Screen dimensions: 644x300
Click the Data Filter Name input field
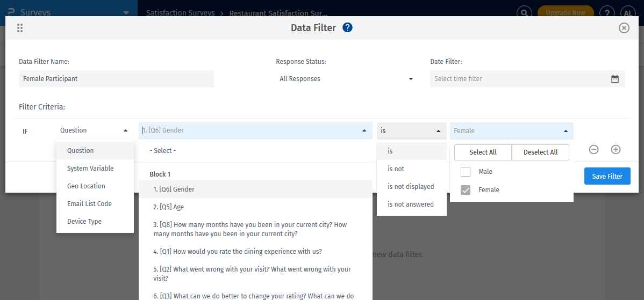tap(116, 79)
